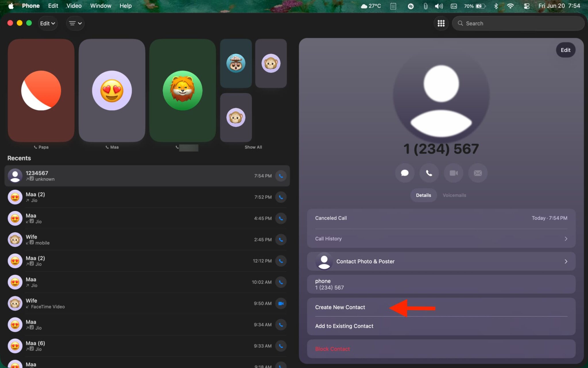588x368 pixels.
Task: Click Add to Existing Contact
Action: (344, 326)
